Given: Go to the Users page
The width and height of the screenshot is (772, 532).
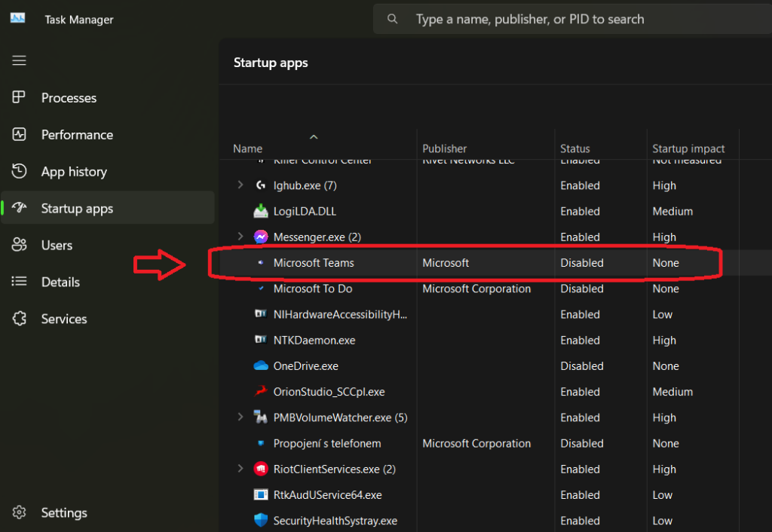Looking at the screenshot, I should point(107,245).
